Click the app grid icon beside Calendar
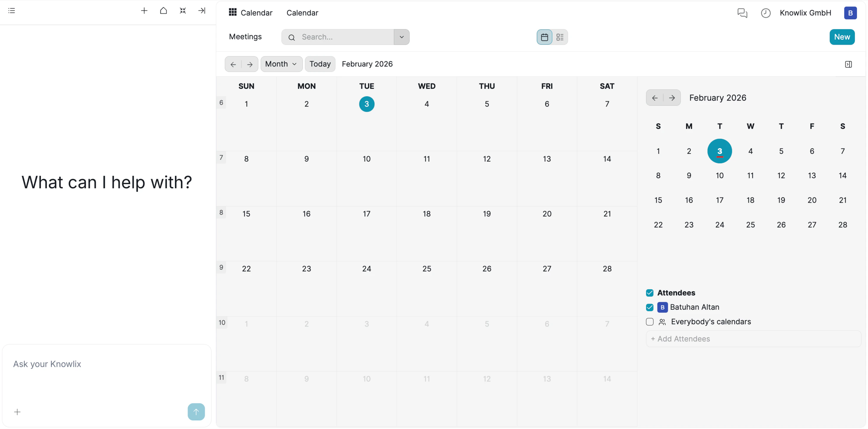This screenshot has height=429, width=868. click(233, 12)
